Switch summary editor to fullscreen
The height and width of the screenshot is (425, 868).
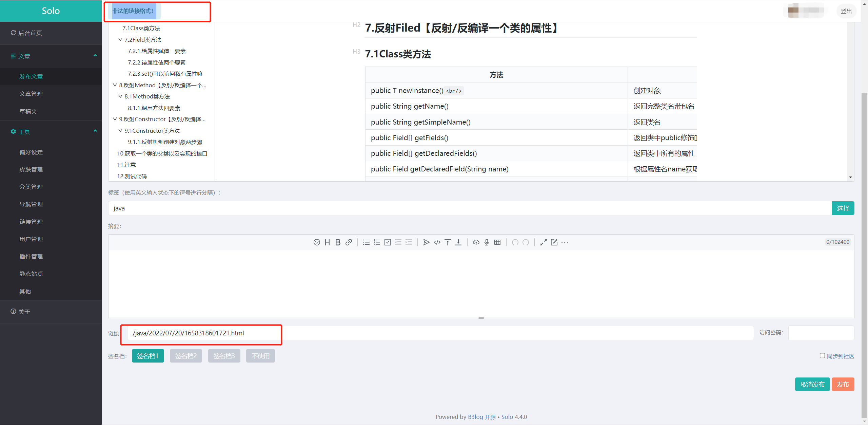coord(544,242)
